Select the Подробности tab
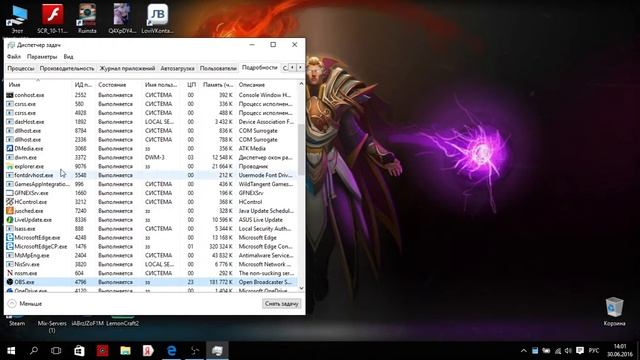 [x=260, y=67]
